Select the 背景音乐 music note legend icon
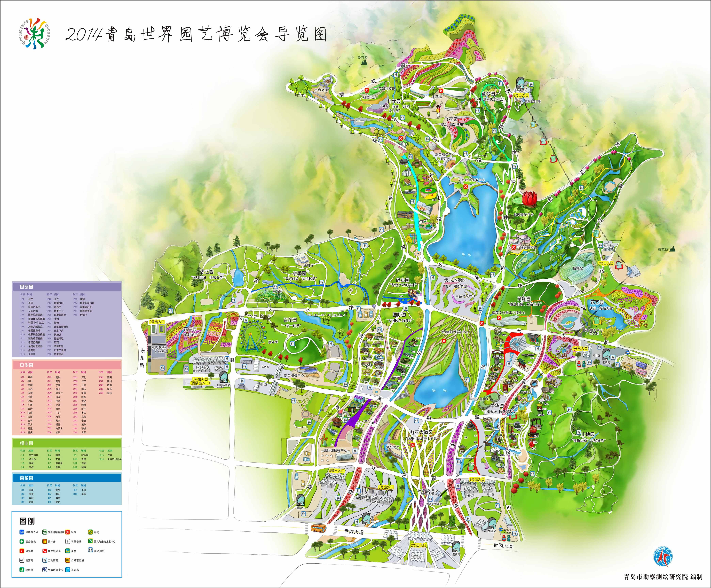Viewport: 711px width, 588px height. click(x=68, y=541)
